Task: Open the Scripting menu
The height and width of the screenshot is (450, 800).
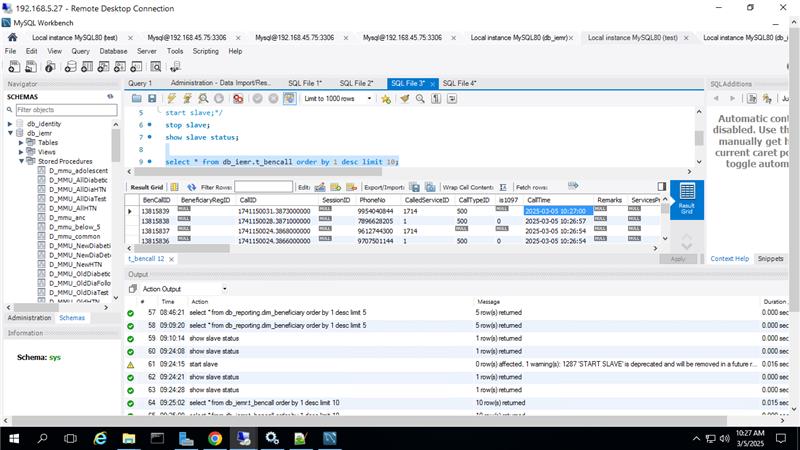Action: (206, 51)
